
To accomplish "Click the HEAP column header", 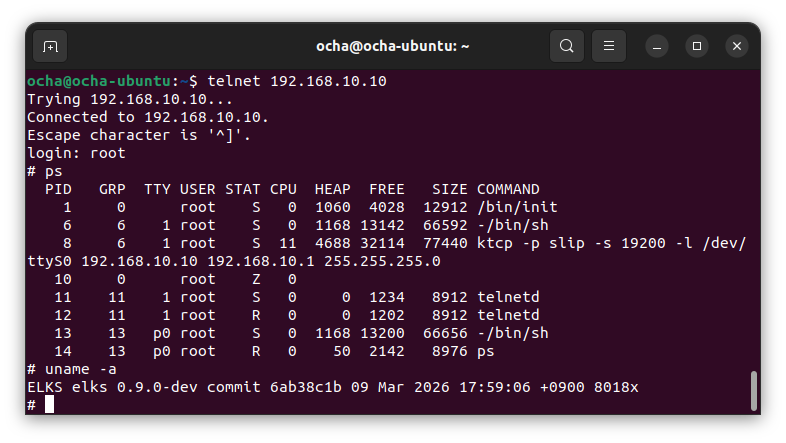I will (x=332, y=189).
